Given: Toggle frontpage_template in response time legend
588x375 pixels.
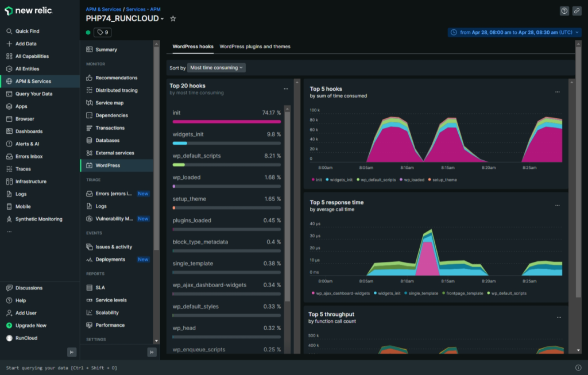Looking at the screenshot, I should pyautogui.click(x=462, y=293).
